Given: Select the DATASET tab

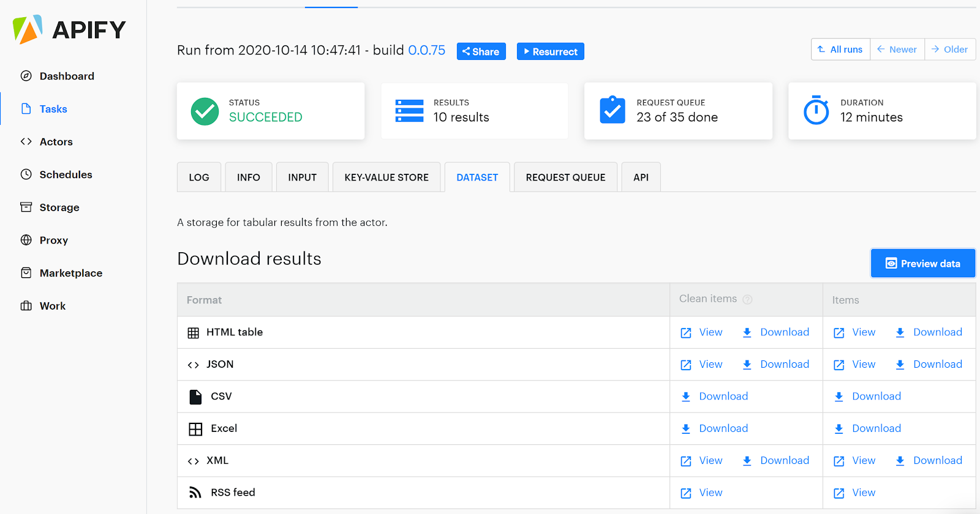Looking at the screenshot, I should pos(477,177).
